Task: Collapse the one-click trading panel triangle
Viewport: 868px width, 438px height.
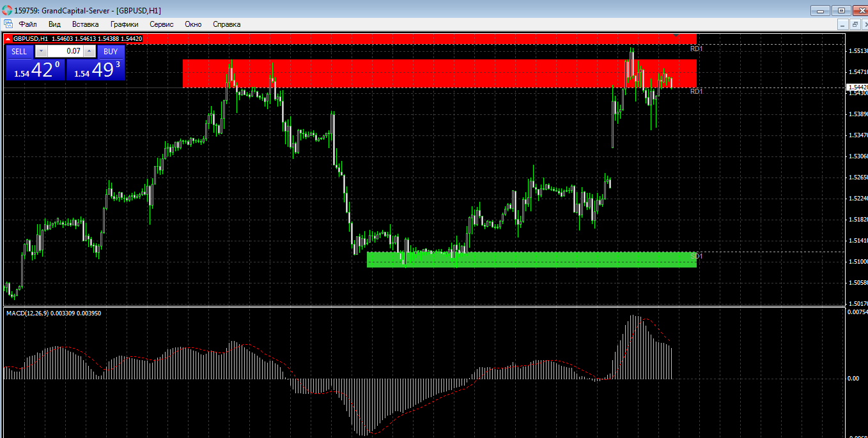Action: 8,39
